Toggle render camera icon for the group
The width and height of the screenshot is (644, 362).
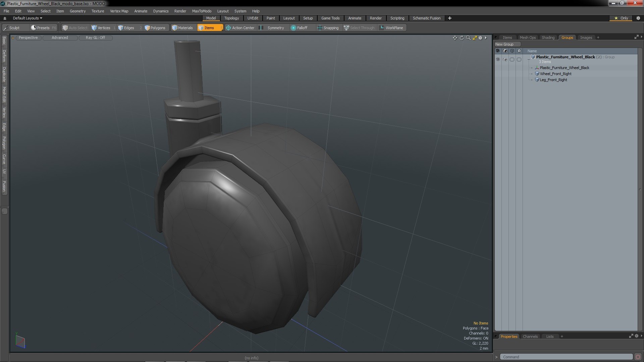(505, 60)
